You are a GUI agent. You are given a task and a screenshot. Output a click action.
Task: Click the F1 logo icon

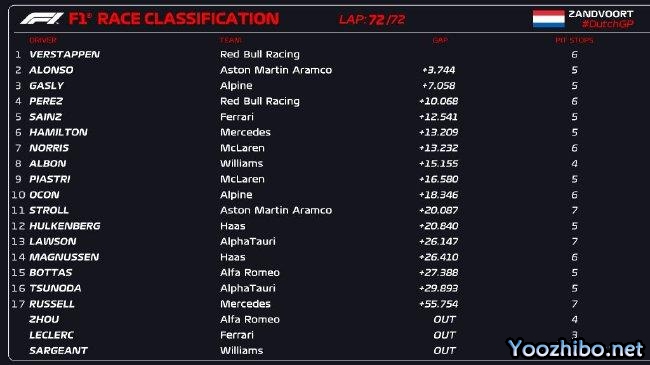[x=42, y=18]
